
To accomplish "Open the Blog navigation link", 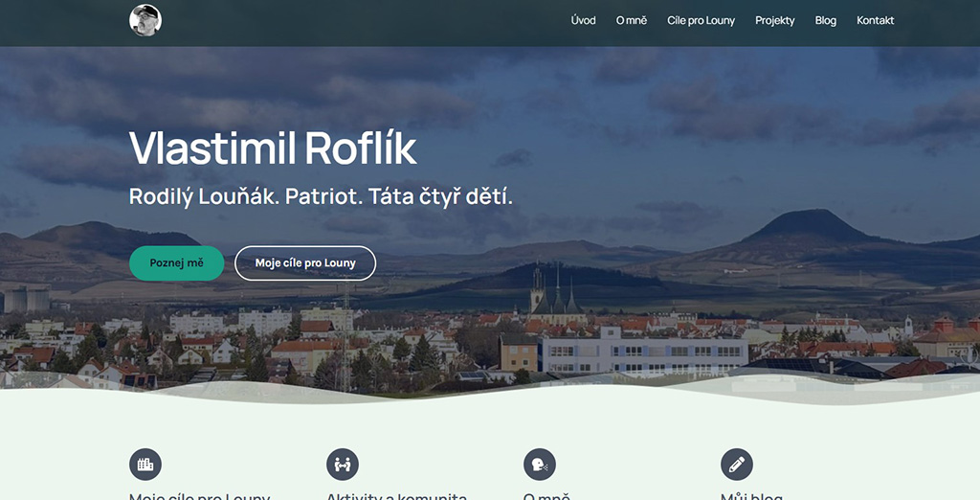I will tap(826, 21).
